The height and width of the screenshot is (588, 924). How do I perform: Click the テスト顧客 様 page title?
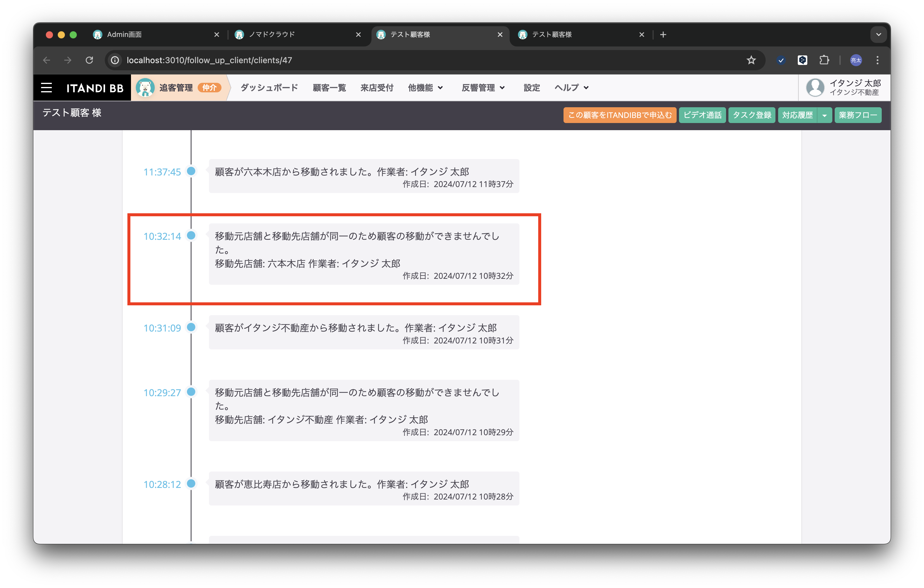tap(72, 113)
